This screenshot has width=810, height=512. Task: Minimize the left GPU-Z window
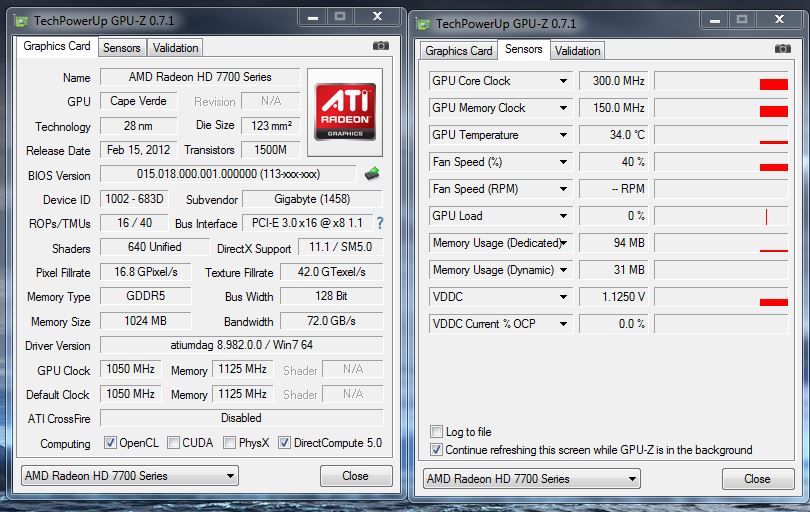[313, 17]
